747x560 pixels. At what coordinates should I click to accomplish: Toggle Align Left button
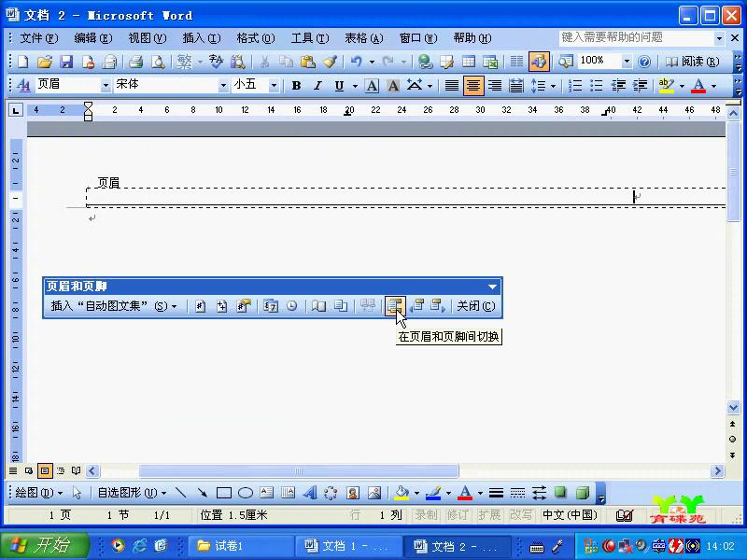click(452, 86)
